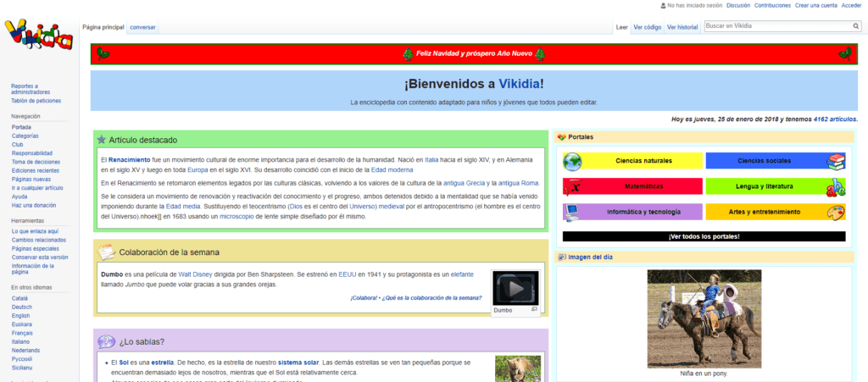The width and height of the screenshot is (868, 382).
Task: Open the Informática y tecnología portal
Action: 643,212
